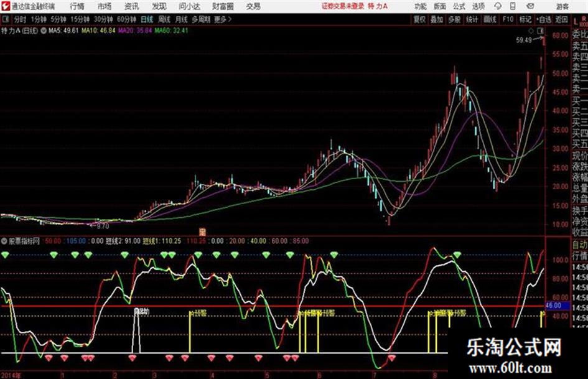
Task: Open the 财富圈 menu
Action: click(x=223, y=6)
